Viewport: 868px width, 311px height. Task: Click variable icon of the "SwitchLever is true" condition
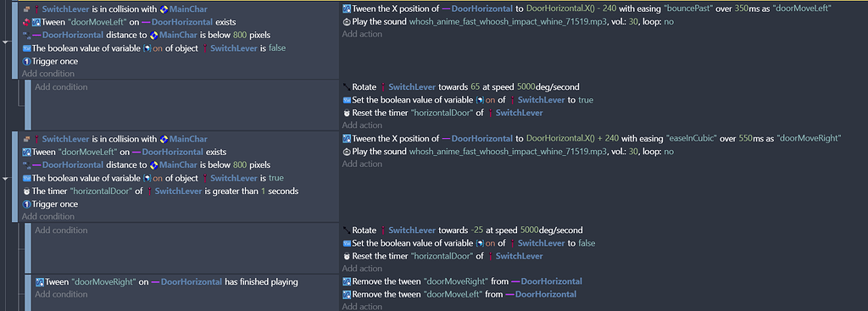pos(26,178)
